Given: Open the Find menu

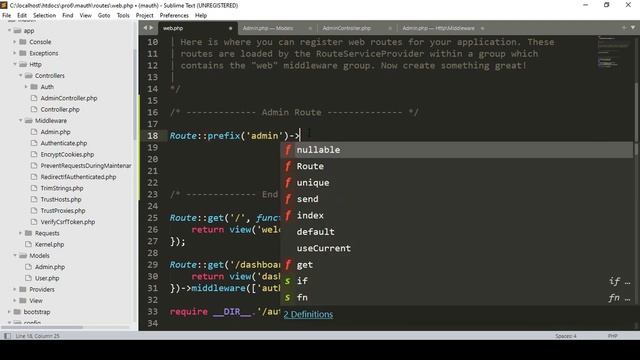Looking at the screenshot, I should click(x=68, y=15).
